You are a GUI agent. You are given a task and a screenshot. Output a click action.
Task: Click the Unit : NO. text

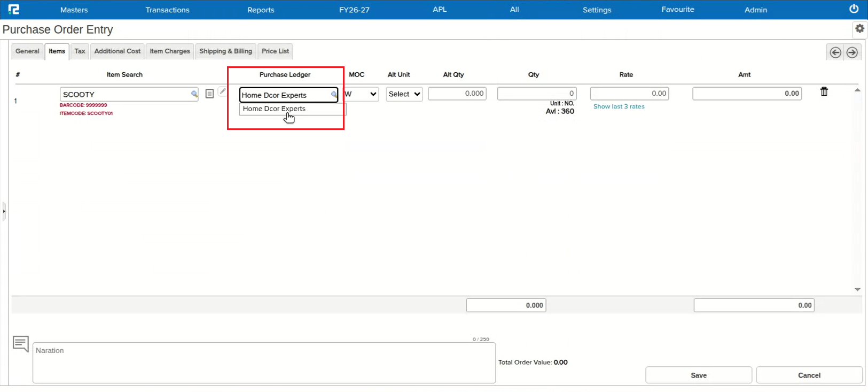click(x=562, y=103)
